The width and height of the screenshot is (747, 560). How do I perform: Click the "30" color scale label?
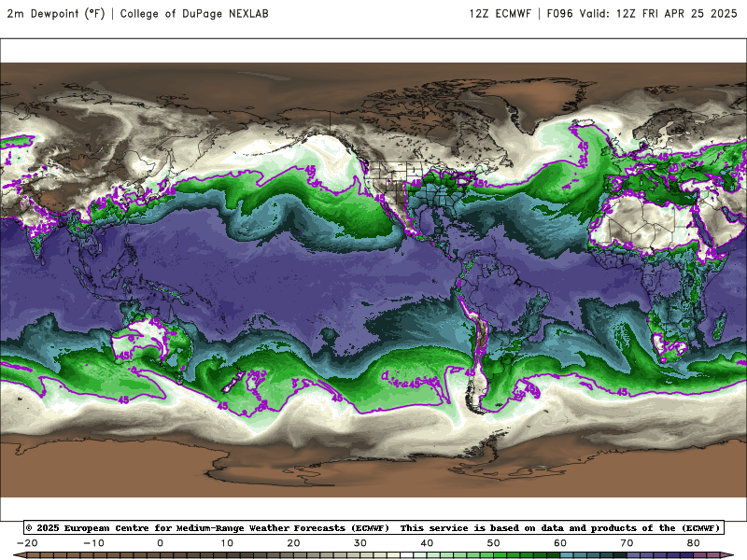(360, 543)
